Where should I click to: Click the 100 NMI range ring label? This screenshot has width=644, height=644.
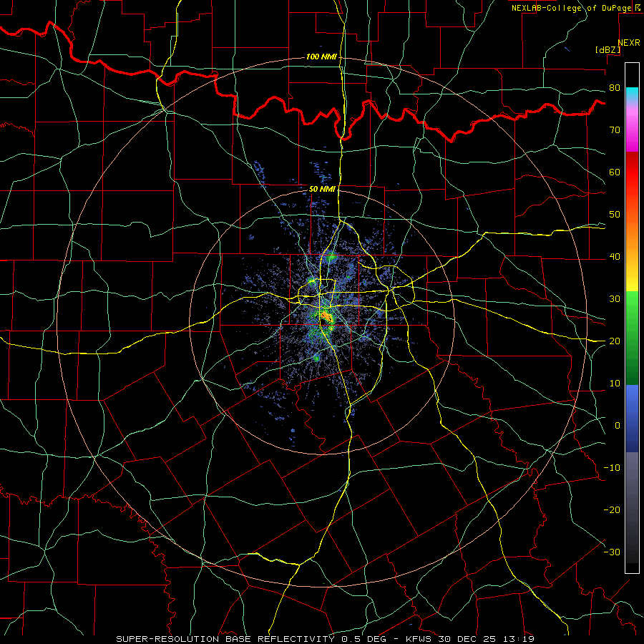click(x=321, y=57)
